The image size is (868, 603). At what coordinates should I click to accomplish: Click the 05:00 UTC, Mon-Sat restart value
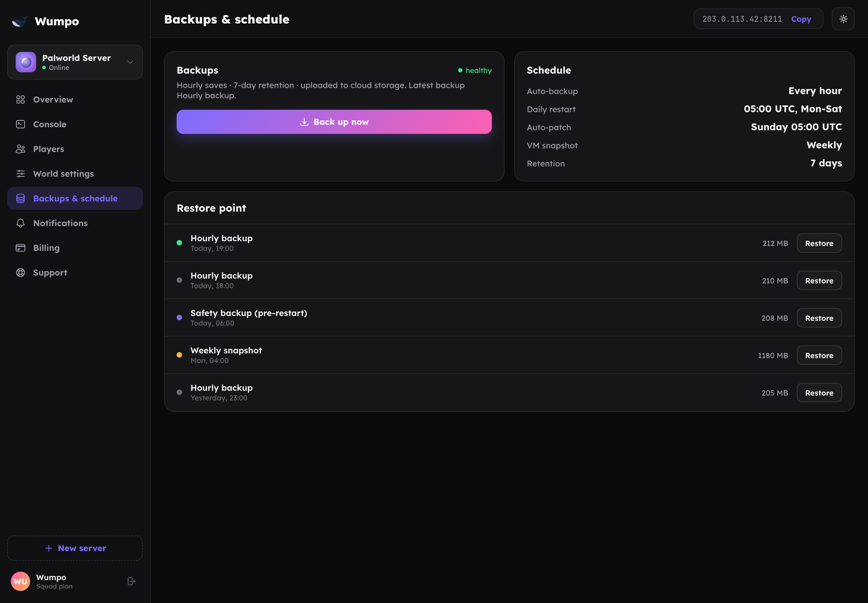(x=792, y=109)
